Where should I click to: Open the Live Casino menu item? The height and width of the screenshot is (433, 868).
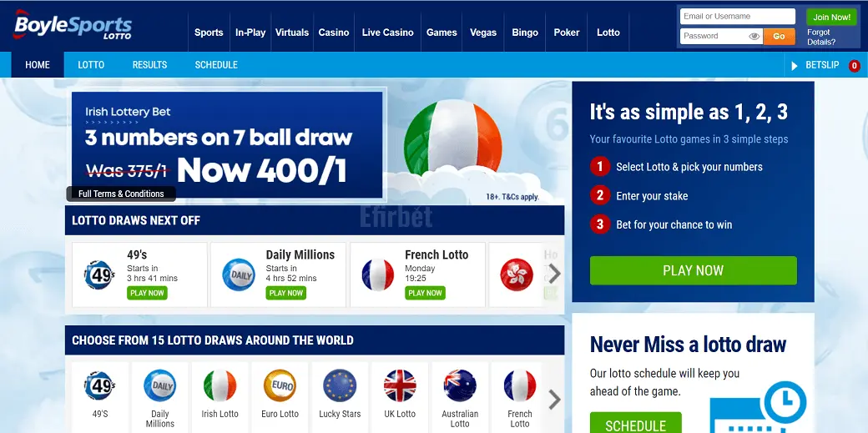[387, 33]
